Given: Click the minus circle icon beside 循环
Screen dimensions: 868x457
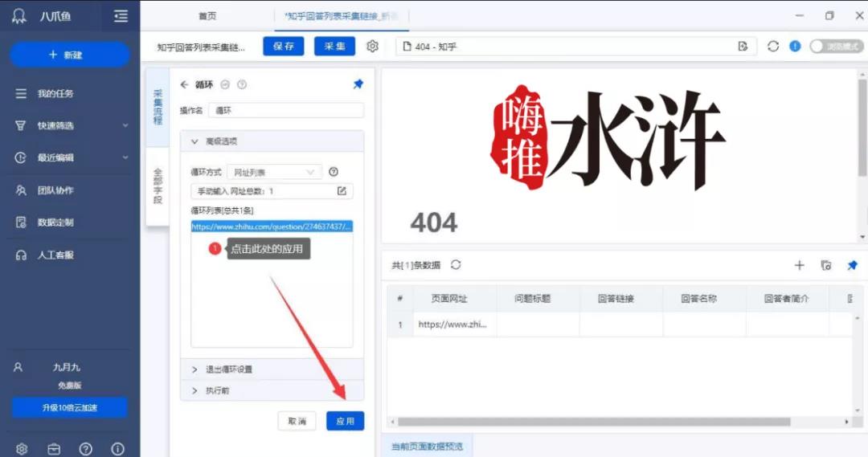Looking at the screenshot, I should pyautogui.click(x=225, y=84).
